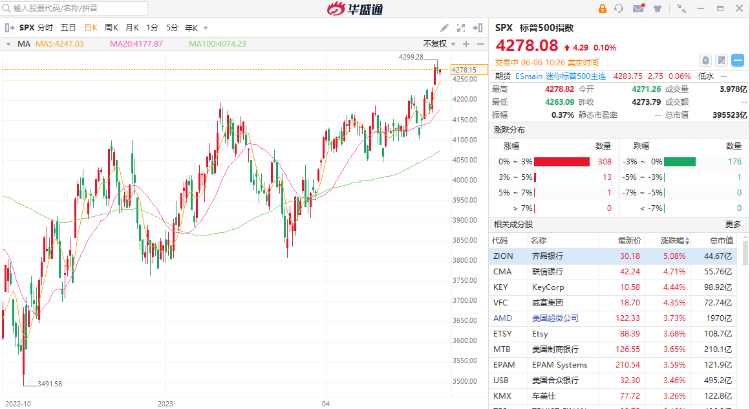Image resolution: width=750 pixels, height=409 pixels.
Task: Select the 5分 chart tab
Action: click(x=172, y=28)
